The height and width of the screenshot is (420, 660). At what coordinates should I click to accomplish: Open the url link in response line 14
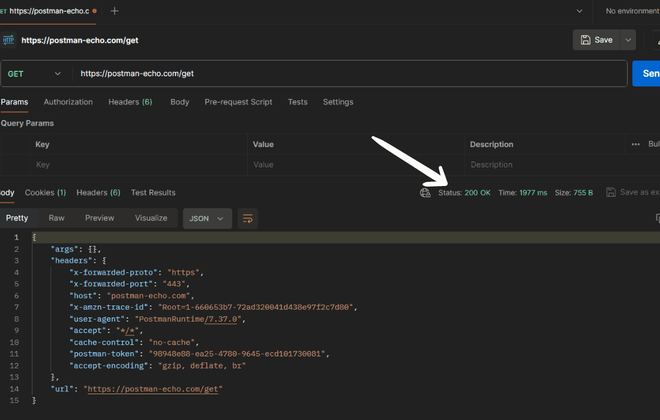pos(153,389)
